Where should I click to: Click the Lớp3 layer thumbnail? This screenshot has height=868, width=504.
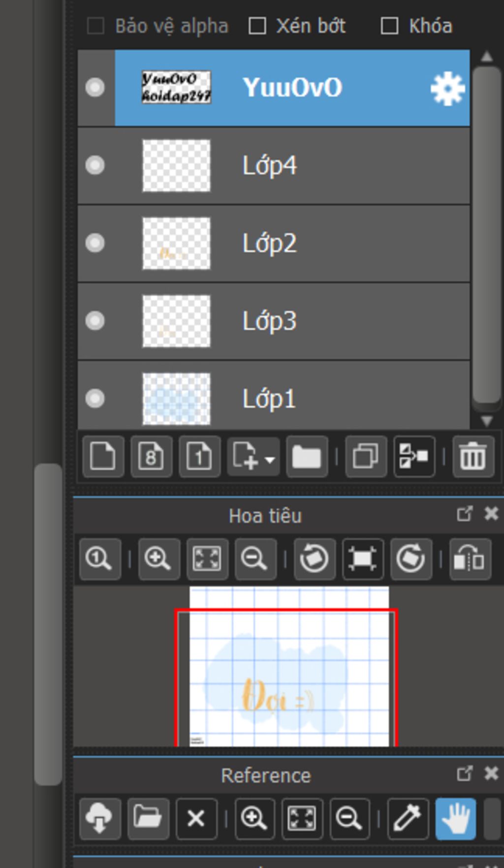point(176,321)
